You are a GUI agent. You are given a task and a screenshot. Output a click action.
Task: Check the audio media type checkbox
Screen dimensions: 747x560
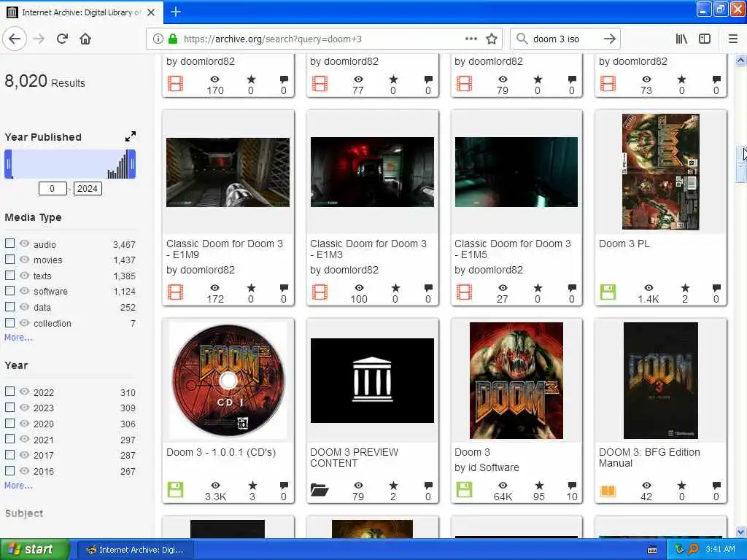[x=9, y=244]
